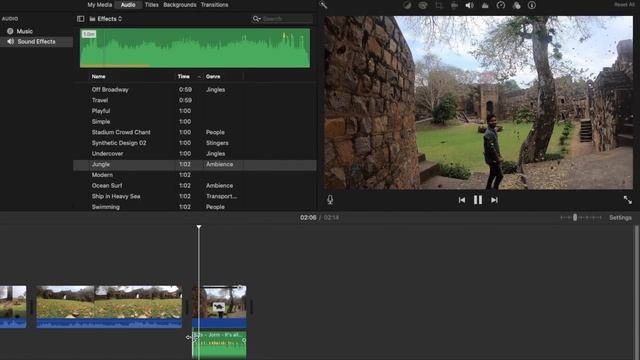Select the green audio clip in timeline
This screenshot has height=360, width=640.
pyautogui.click(x=219, y=344)
